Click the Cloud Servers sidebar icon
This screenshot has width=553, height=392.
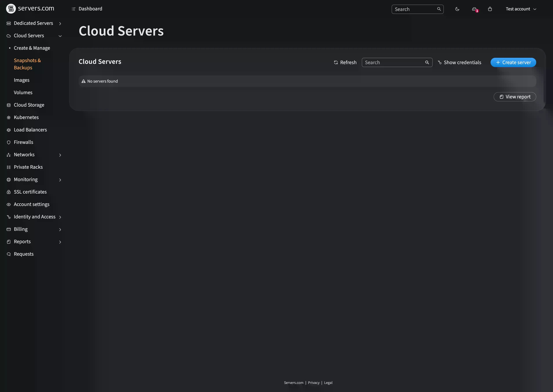pos(9,36)
